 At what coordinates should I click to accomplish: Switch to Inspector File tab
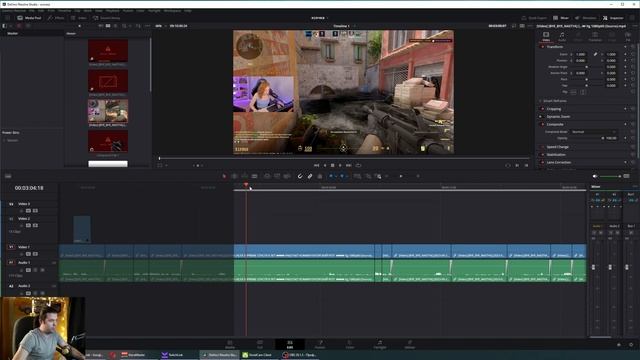tap(628, 36)
